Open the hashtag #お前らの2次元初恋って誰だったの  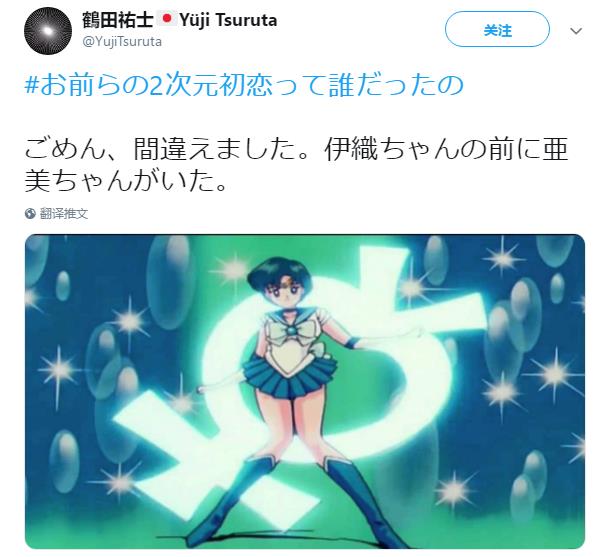[x=244, y=86]
